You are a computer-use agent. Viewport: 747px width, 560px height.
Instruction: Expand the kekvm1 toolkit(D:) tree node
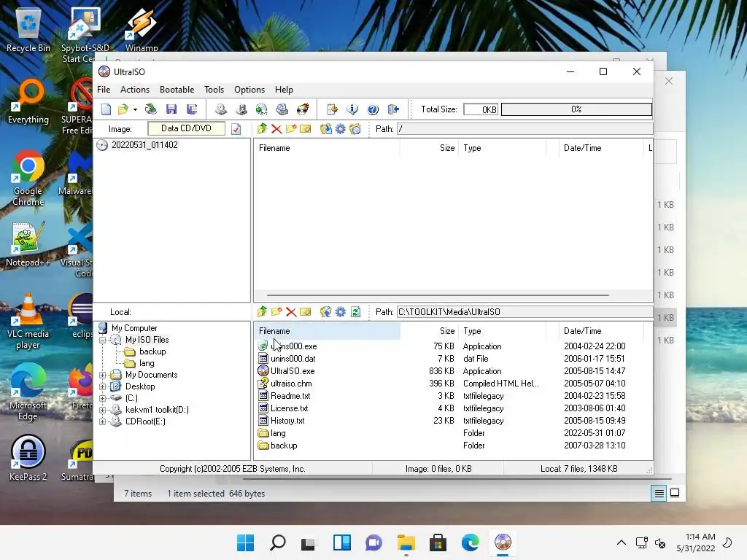[x=102, y=410]
